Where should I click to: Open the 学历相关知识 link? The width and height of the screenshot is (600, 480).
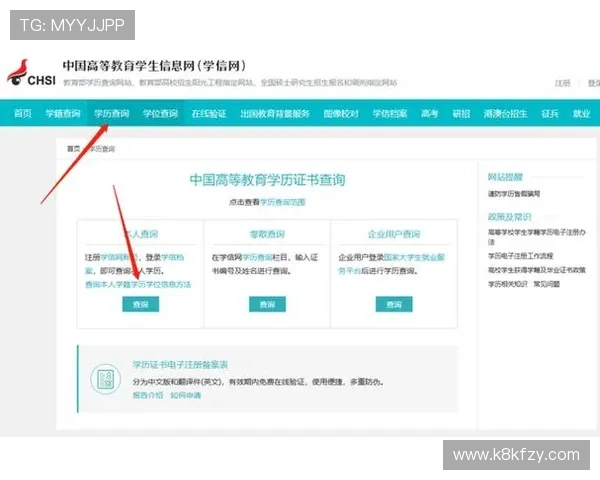pos(507,284)
